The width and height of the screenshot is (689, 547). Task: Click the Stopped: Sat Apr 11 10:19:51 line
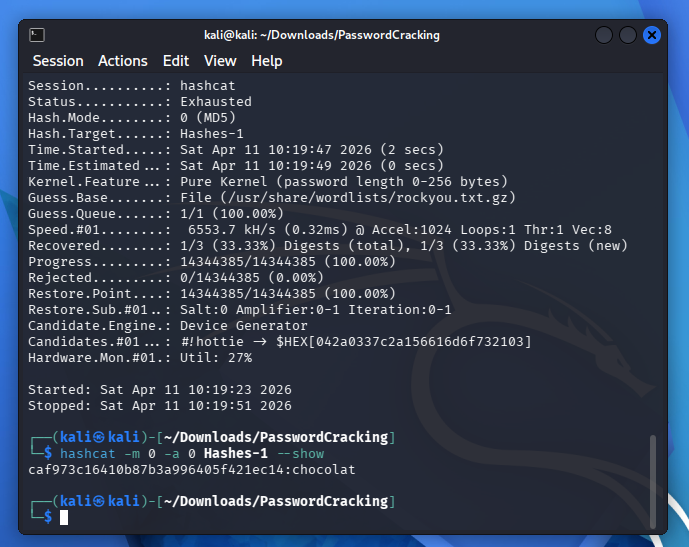click(160, 406)
